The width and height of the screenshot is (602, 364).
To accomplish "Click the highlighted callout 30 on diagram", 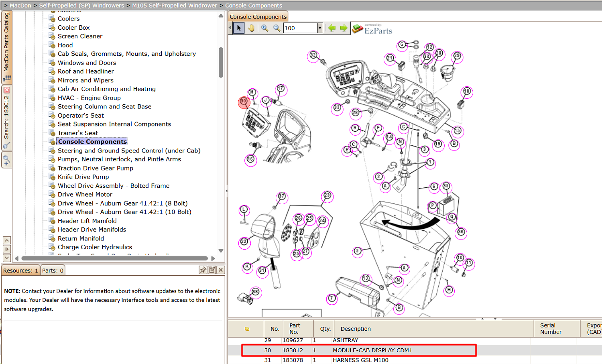I will click(x=244, y=102).
